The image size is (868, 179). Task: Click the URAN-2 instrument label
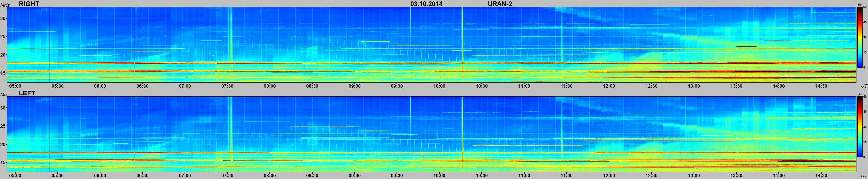500,4
